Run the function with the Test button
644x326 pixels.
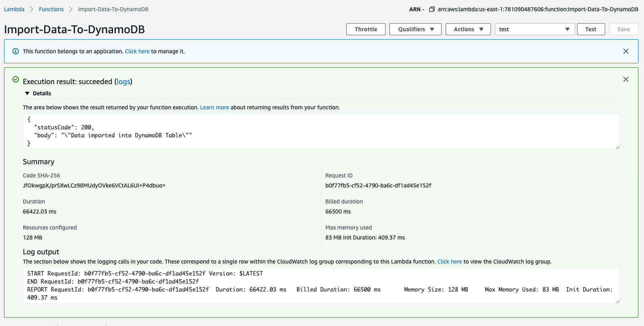(x=591, y=29)
